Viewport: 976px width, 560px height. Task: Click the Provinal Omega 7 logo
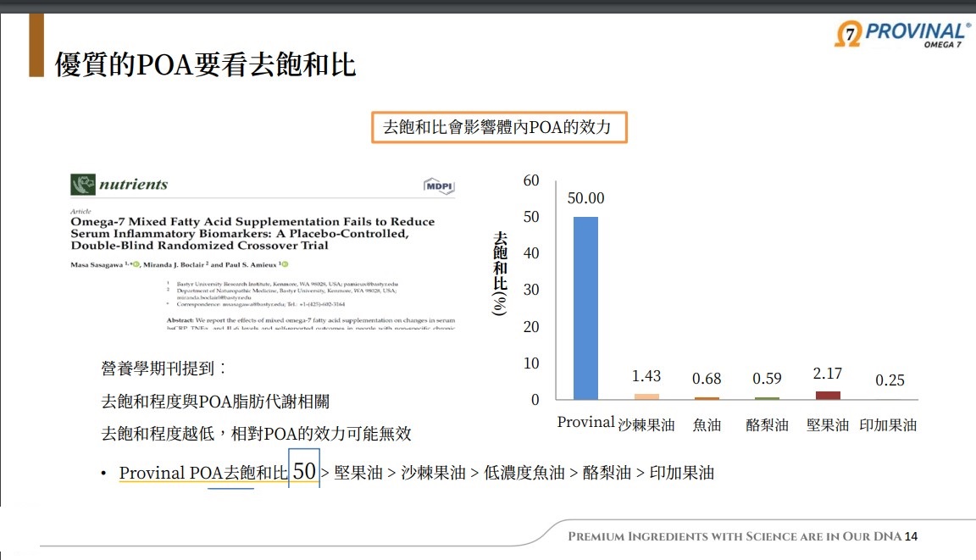click(902, 34)
